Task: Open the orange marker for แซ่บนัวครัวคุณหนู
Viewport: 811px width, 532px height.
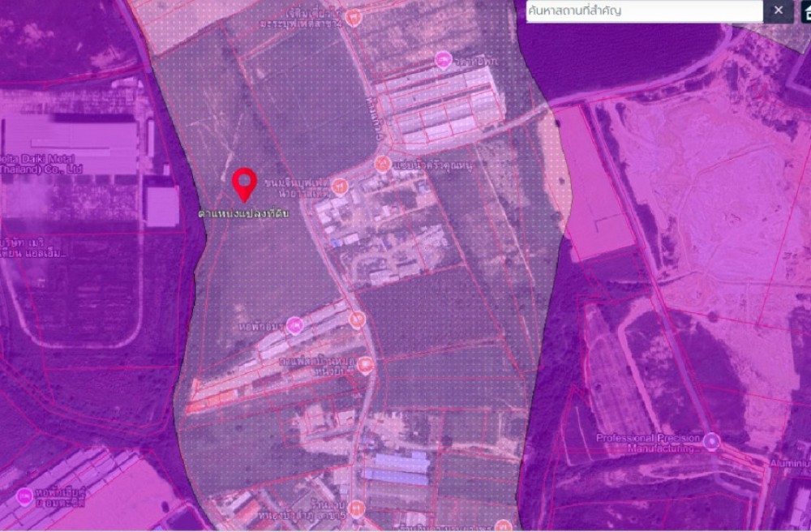Action: [x=382, y=164]
